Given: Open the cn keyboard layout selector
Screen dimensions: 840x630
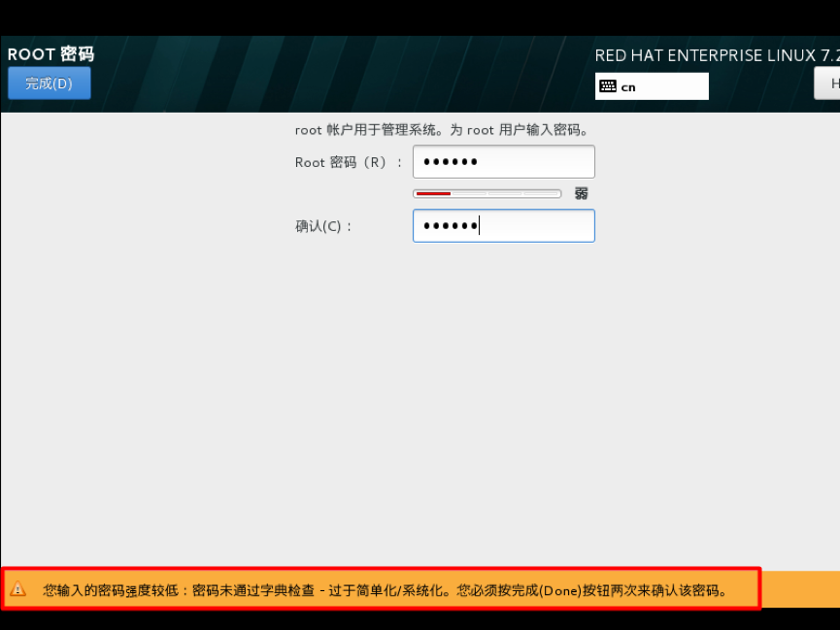Looking at the screenshot, I should coord(652,86).
